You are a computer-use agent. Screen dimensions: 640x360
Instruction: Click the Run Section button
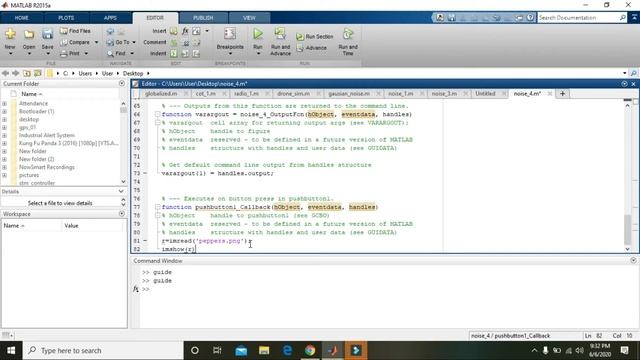click(315, 36)
